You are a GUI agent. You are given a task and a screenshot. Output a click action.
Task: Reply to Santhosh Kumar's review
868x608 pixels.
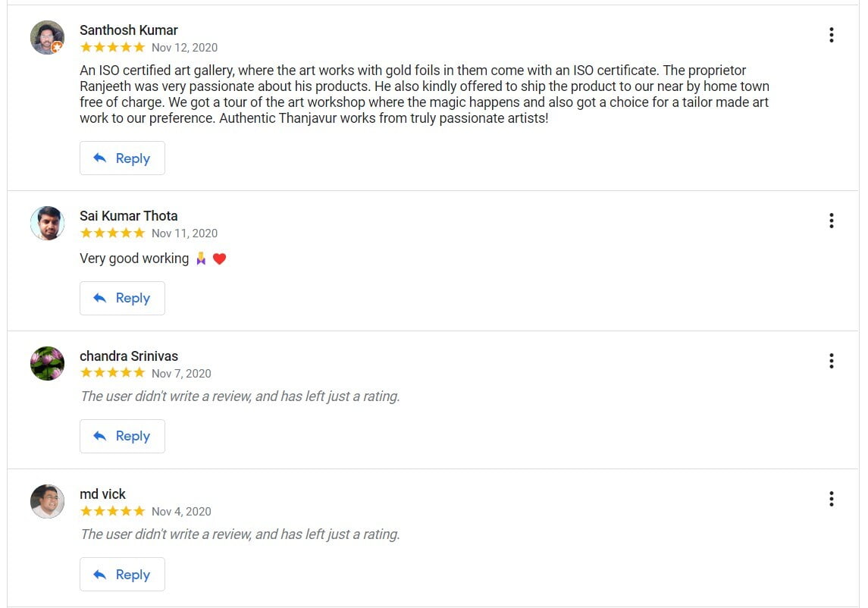click(x=122, y=158)
